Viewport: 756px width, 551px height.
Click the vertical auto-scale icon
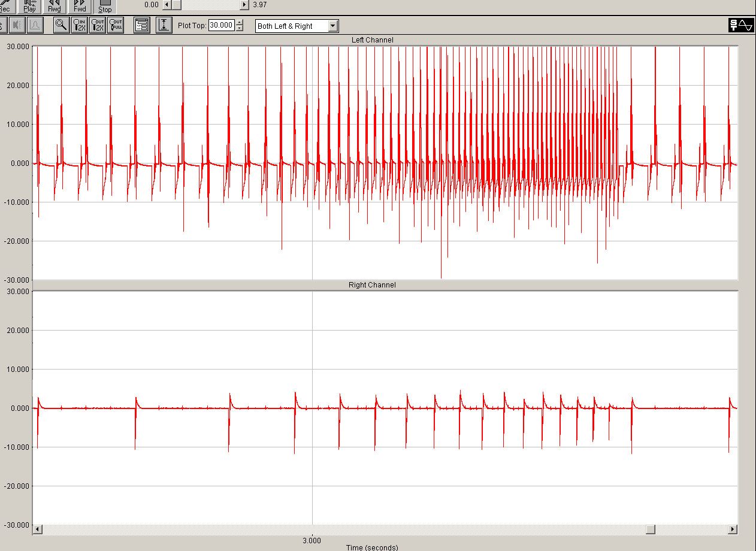click(164, 25)
